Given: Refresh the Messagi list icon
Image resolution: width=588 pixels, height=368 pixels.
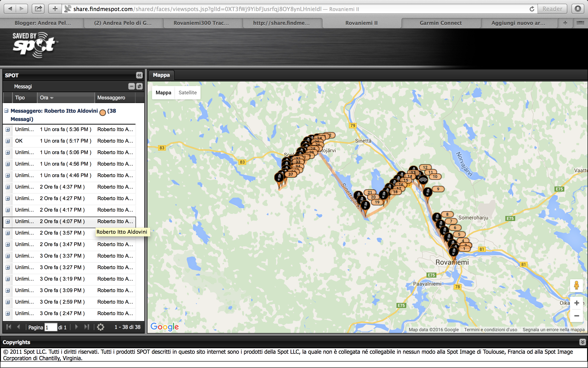Looking at the screenshot, I should [x=139, y=86].
